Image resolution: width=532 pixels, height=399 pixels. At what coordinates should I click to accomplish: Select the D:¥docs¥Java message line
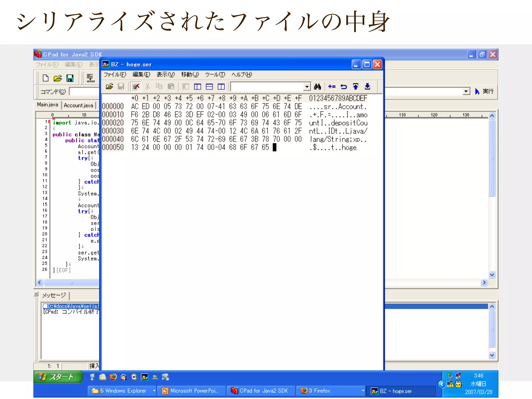[x=71, y=306]
